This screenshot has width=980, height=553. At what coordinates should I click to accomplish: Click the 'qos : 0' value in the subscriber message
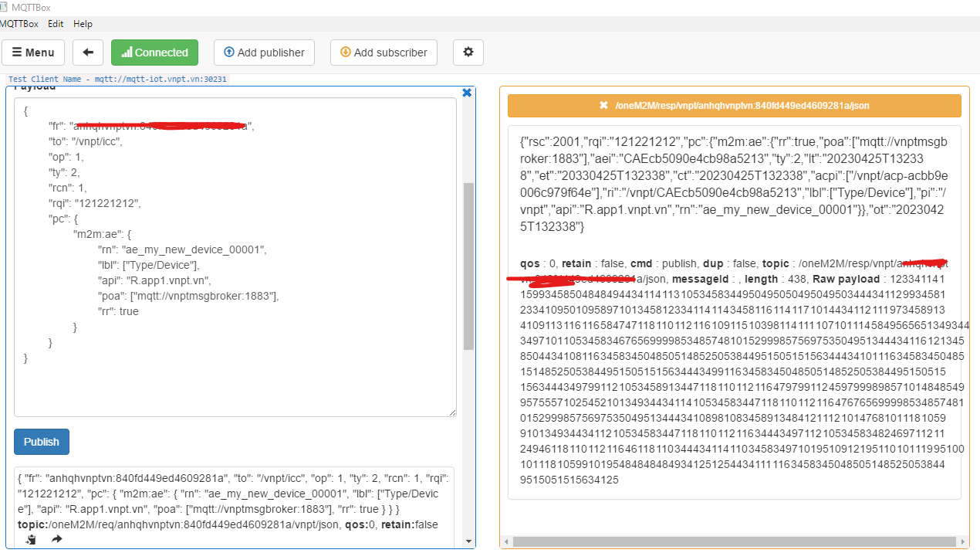[x=539, y=264]
